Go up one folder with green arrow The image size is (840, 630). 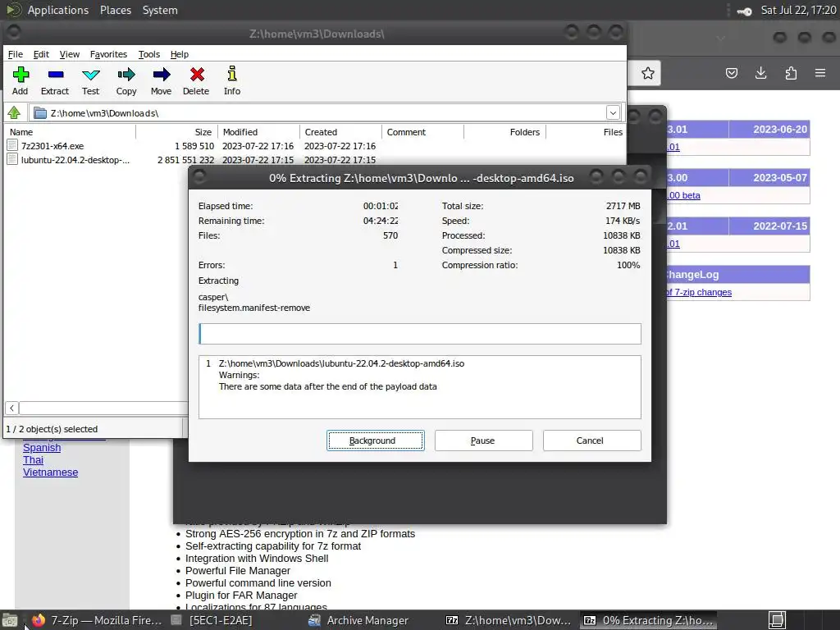pyautogui.click(x=15, y=112)
